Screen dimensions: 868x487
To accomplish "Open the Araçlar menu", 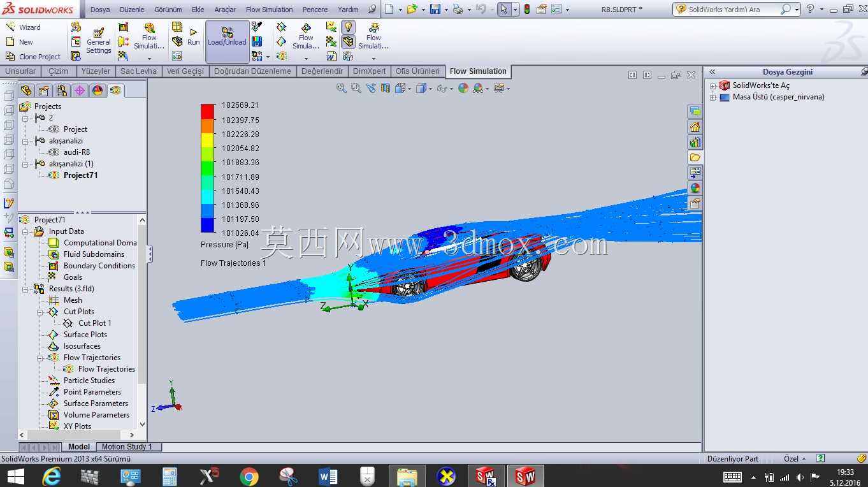I will tap(225, 10).
